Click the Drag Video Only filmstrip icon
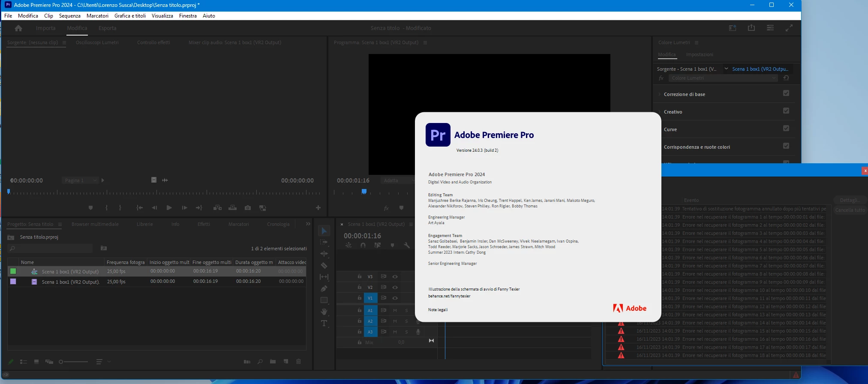This screenshot has height=384, width=868. tap(154, 180)
